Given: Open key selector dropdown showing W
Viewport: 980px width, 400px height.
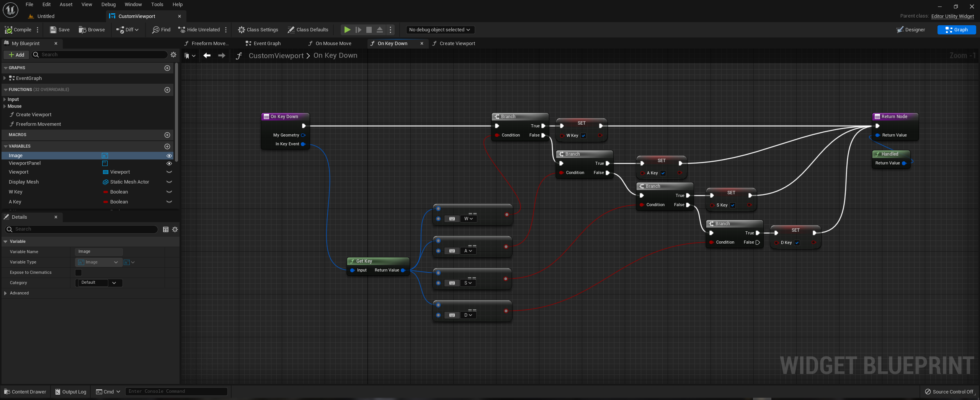Looking at the screenshot, I should [x=468, y=219].
